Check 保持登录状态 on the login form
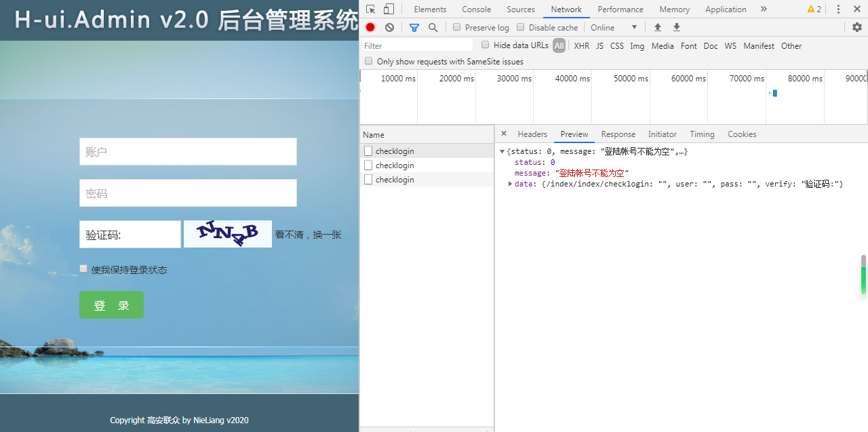 (x=83, y=269)
